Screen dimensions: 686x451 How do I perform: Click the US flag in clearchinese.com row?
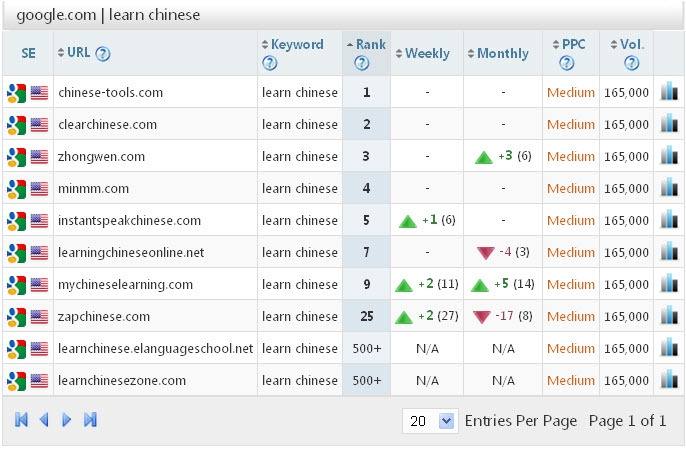coord(39,124)
